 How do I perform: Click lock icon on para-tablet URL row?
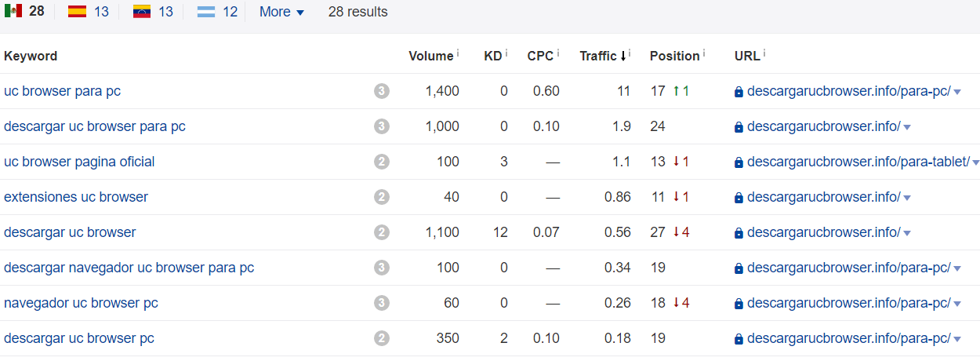pos(739,162)
